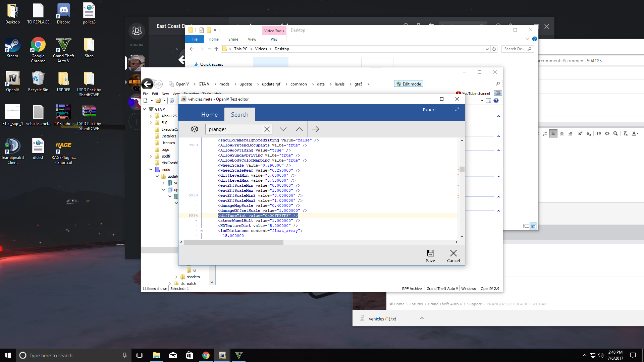
Task: Switch to the Home tab in text editor
Action: [209, 115]
